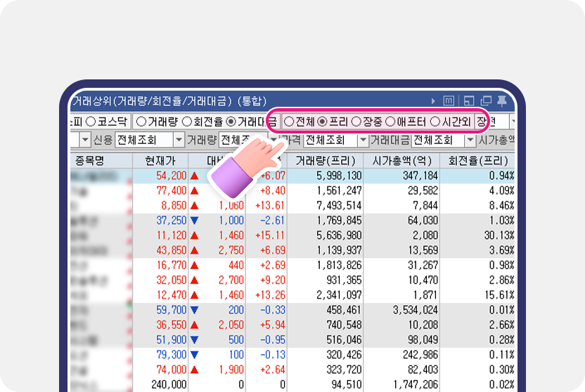Click the overlapping windows icon in title bar
This screenshot has width=585, height=392.
tap(484, 101)
